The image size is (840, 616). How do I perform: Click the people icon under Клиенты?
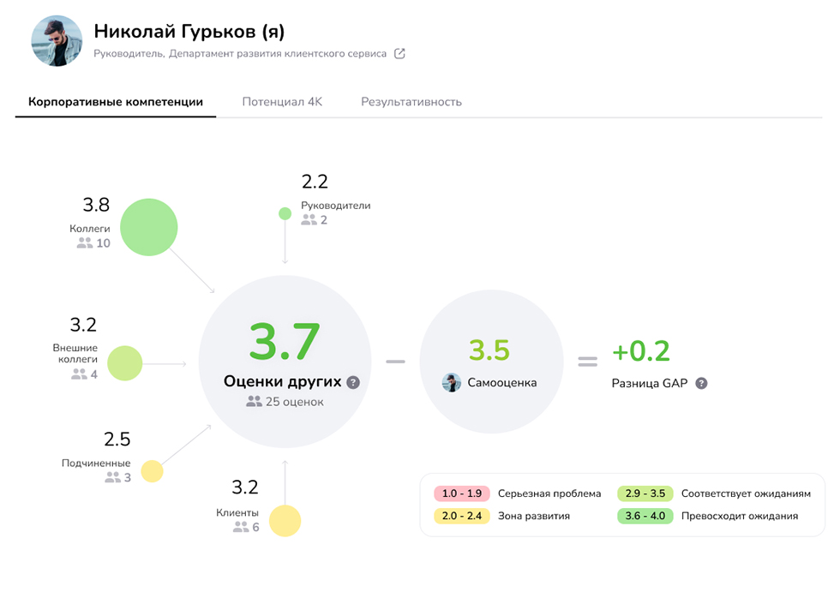click(x=240, y=527)
